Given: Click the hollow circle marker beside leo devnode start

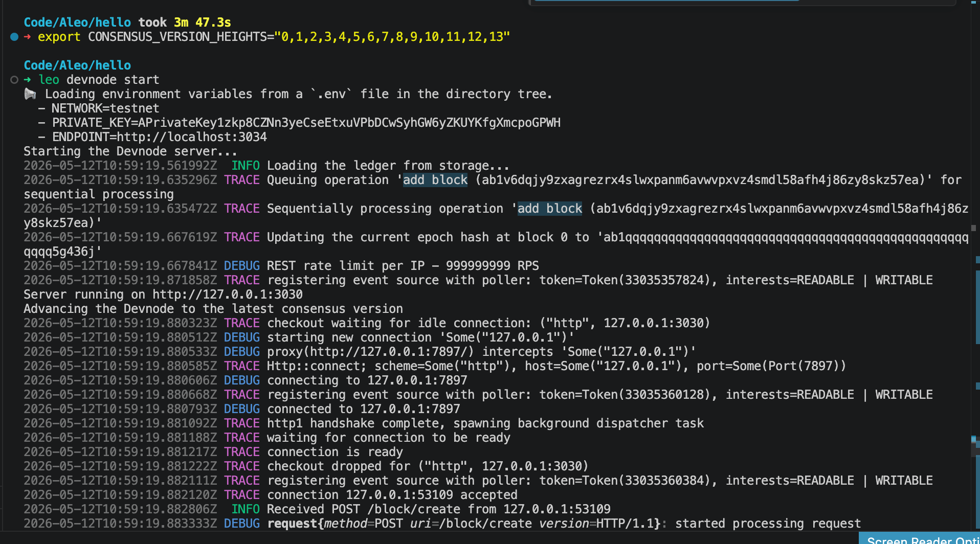Looking at the screenshot, I should pos(14,80).
